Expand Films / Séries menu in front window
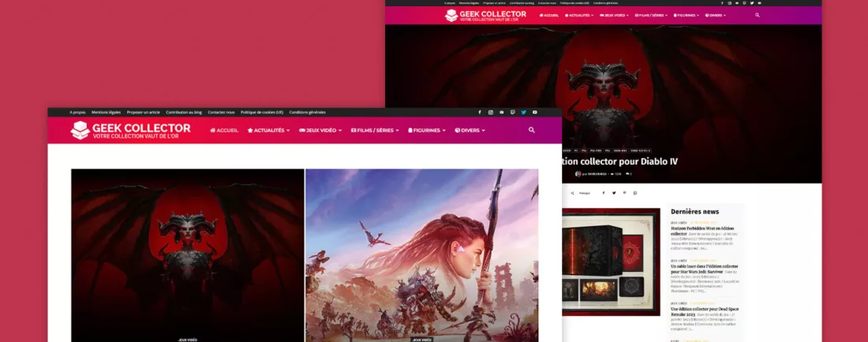This screenshot has height=342, width=868. pyautogui.click(x=375, y=130)
